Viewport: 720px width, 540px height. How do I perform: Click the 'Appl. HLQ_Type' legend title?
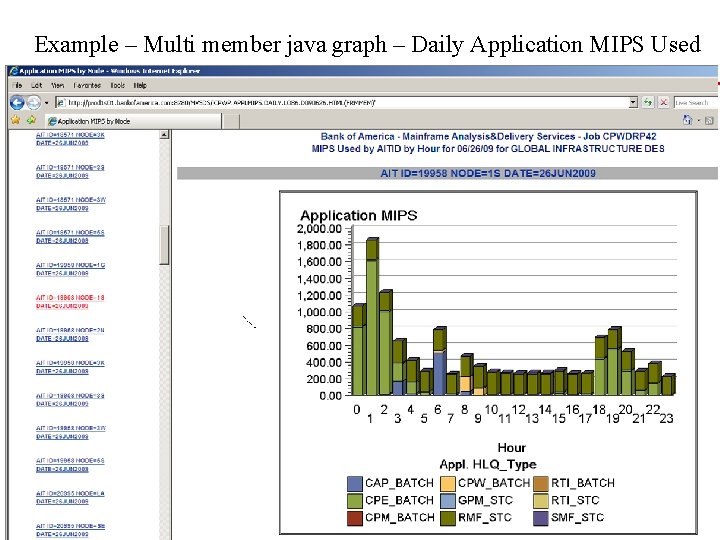(x=488, y=464)
